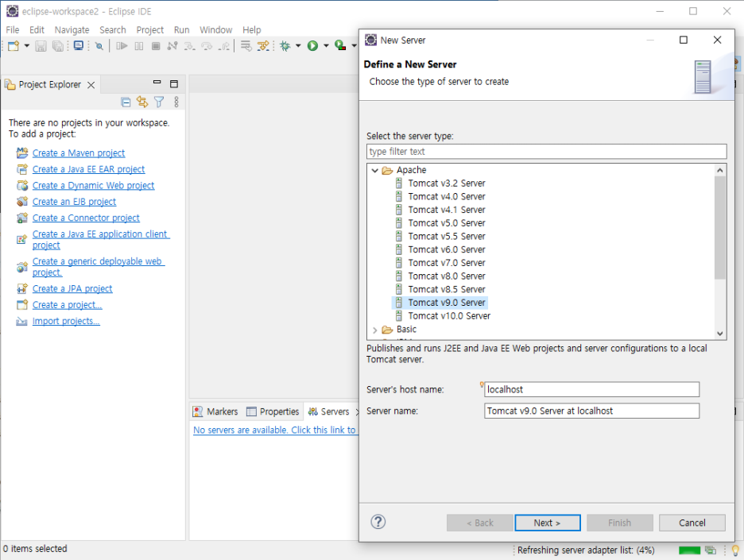
Task: Collapse All in Project Explorer
Action: [126, 102]
